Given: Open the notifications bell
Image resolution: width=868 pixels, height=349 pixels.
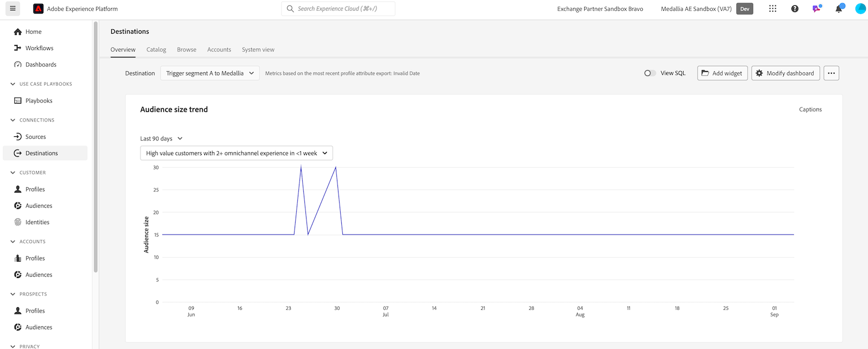Looking at the screenshot, I should 839,9.
